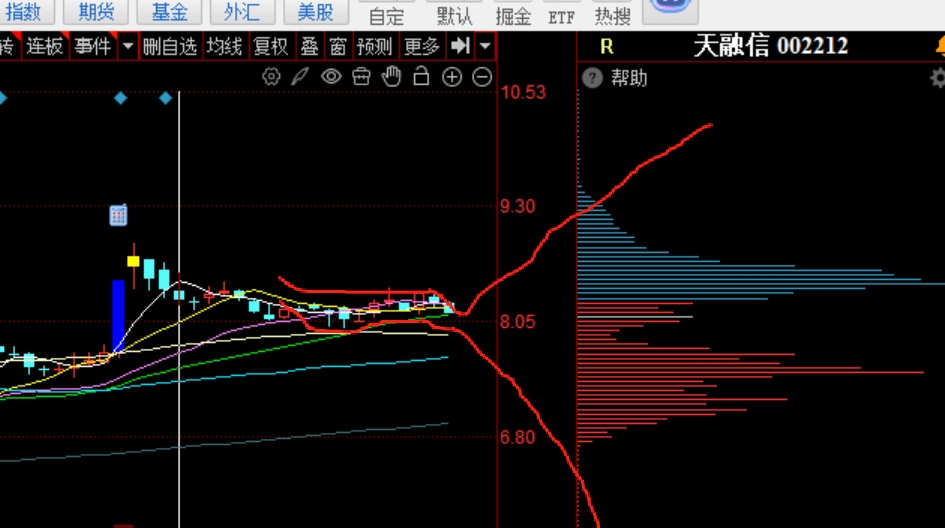The width and height of the screenshot is (945, 528).
Task: Select the 自定 option
Action: tap(386, 16)
